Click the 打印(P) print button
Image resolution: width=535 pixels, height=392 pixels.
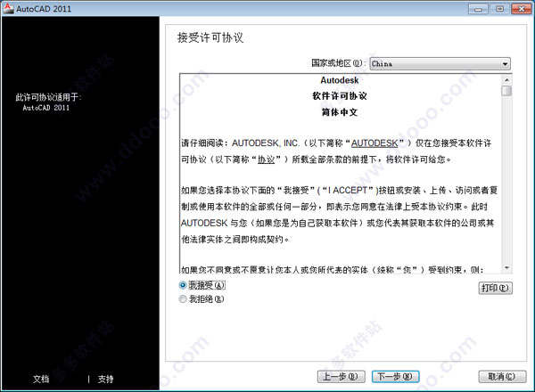click(495, 288)
